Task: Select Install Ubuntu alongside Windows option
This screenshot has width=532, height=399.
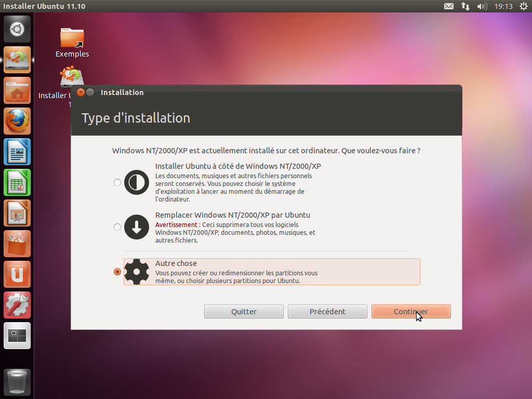Action: click(117, 182)
